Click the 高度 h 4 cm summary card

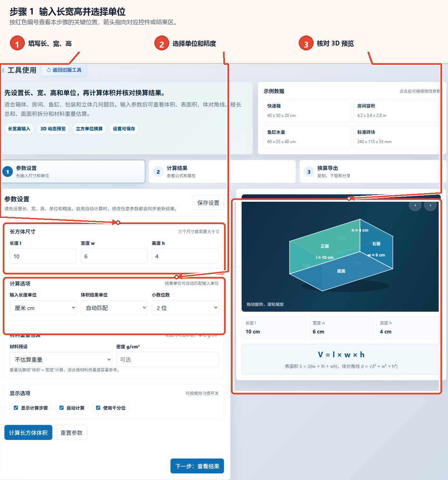point(408,328)
